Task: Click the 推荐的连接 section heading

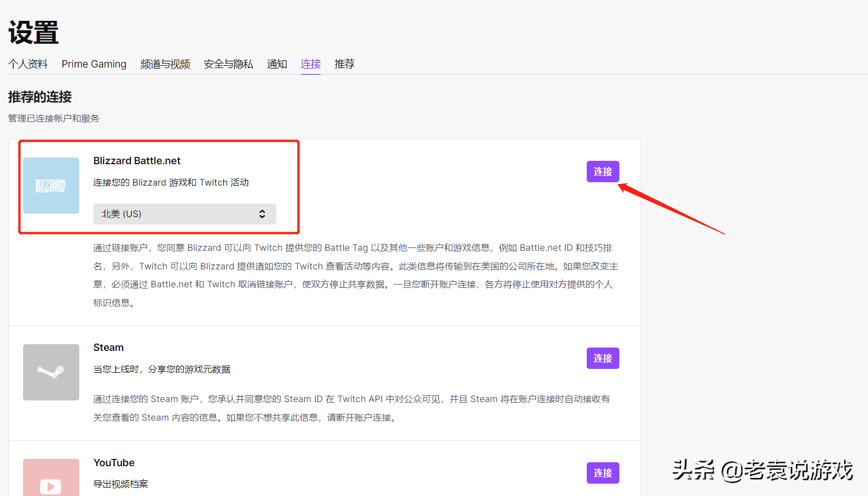Action: [x=40, y=97]
